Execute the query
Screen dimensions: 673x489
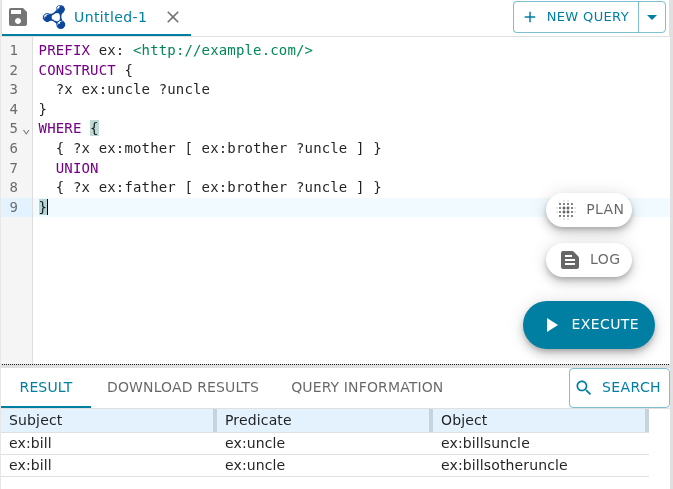click(588, 325)
